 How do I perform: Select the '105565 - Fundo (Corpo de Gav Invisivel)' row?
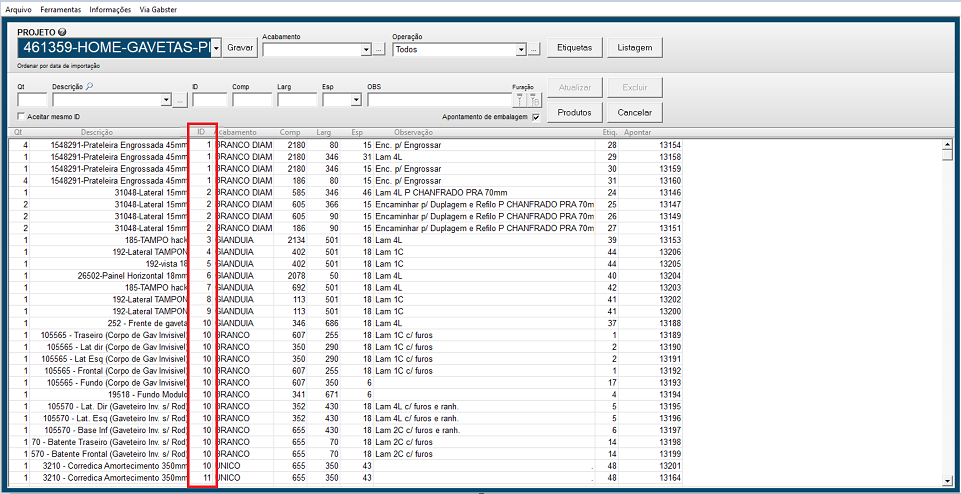346,382
